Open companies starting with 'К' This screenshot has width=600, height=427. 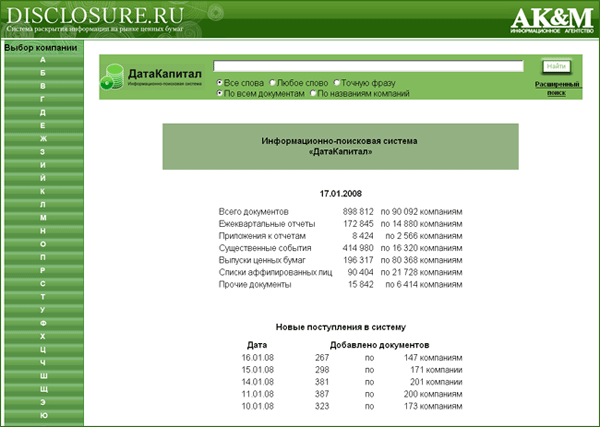click(43, 190)
